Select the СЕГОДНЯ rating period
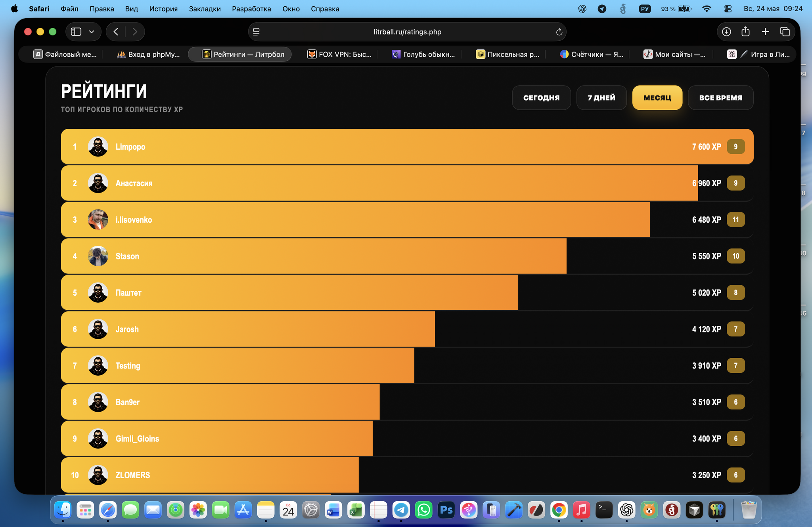 (x=541, y=97)
